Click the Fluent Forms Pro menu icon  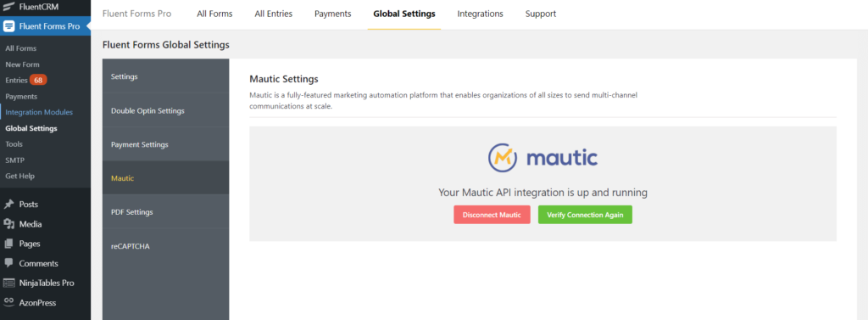coord(8,26)
